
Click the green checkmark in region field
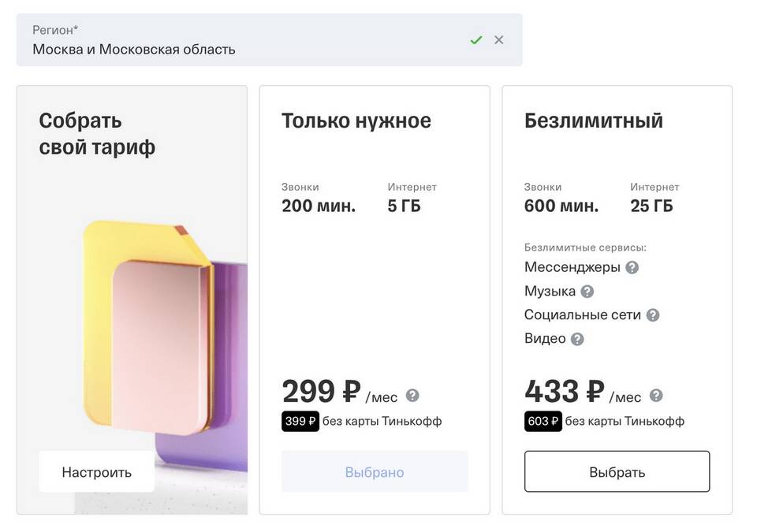[476, 40]
